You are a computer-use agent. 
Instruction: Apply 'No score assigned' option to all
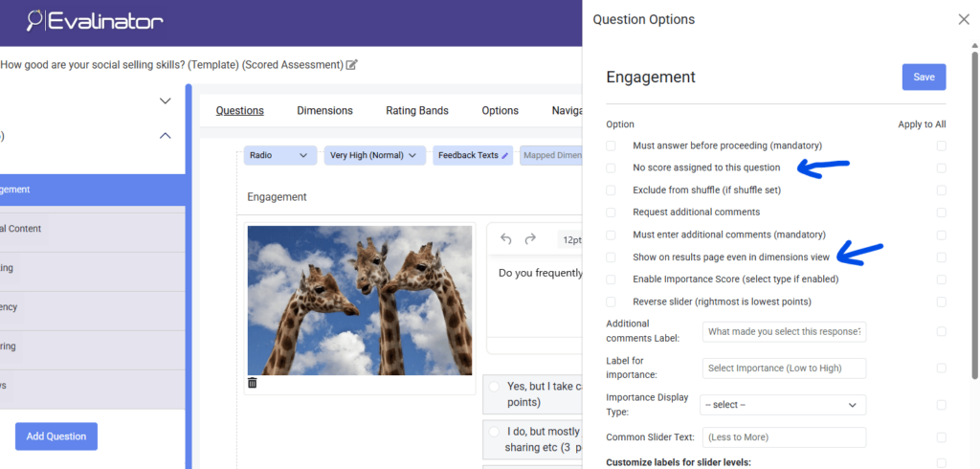click(x=942, y=167)
